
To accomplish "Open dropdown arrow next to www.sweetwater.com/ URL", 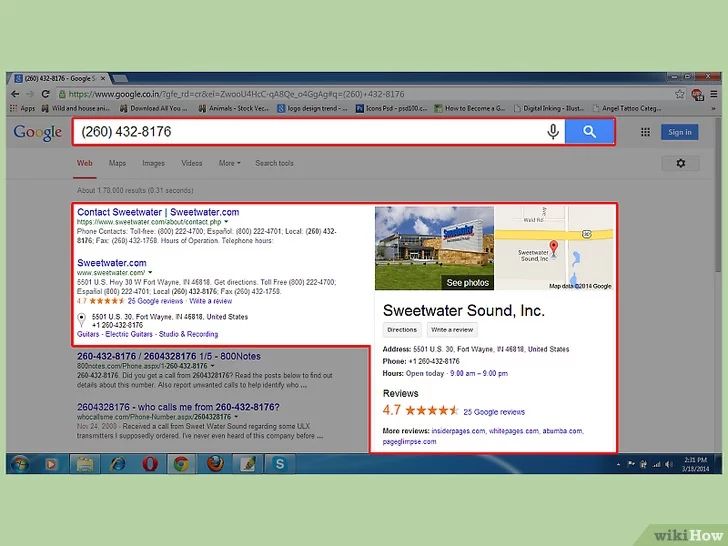I will tap(150, 273).
